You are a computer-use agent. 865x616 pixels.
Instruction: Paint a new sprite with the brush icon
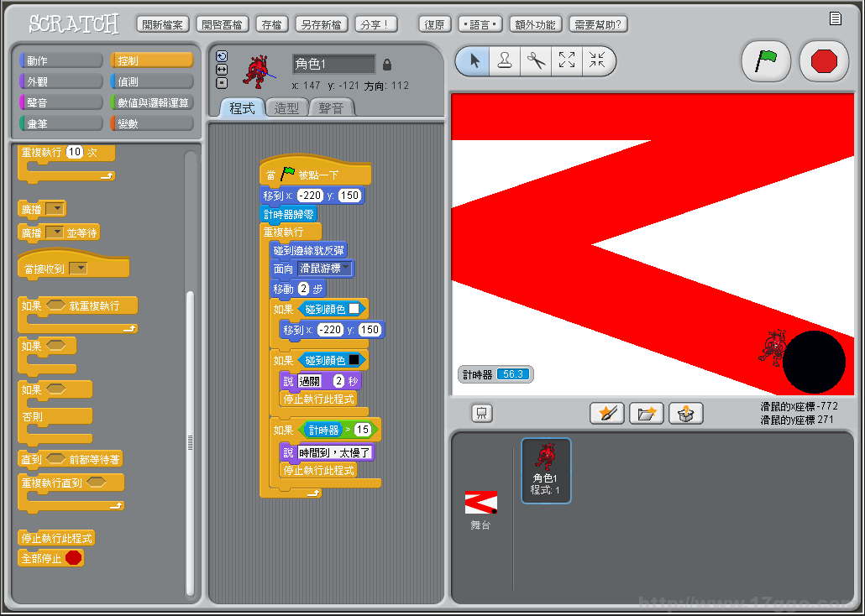click(606, 413)
